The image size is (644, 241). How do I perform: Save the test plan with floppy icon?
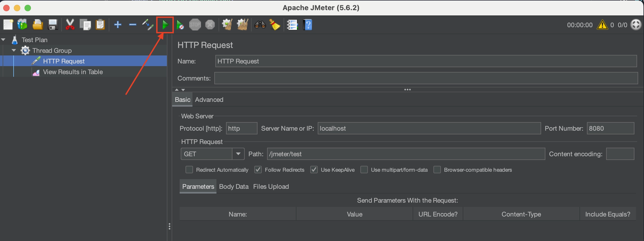pos(53,25)
